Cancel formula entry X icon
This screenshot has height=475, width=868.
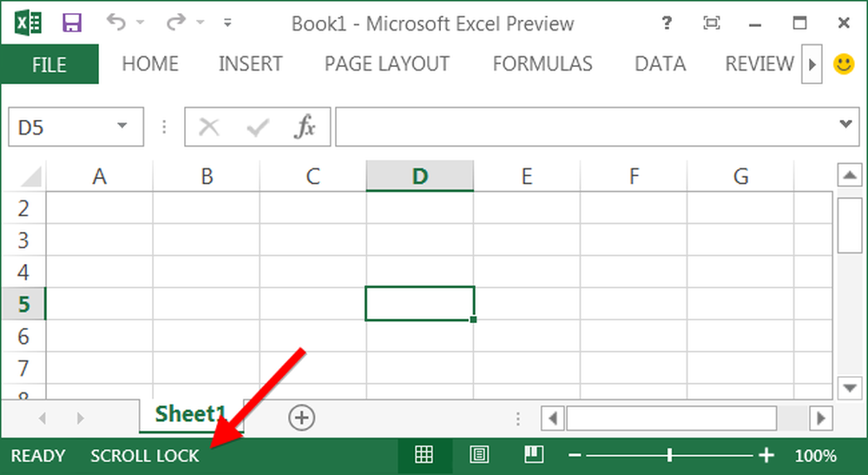click(208, 128)
